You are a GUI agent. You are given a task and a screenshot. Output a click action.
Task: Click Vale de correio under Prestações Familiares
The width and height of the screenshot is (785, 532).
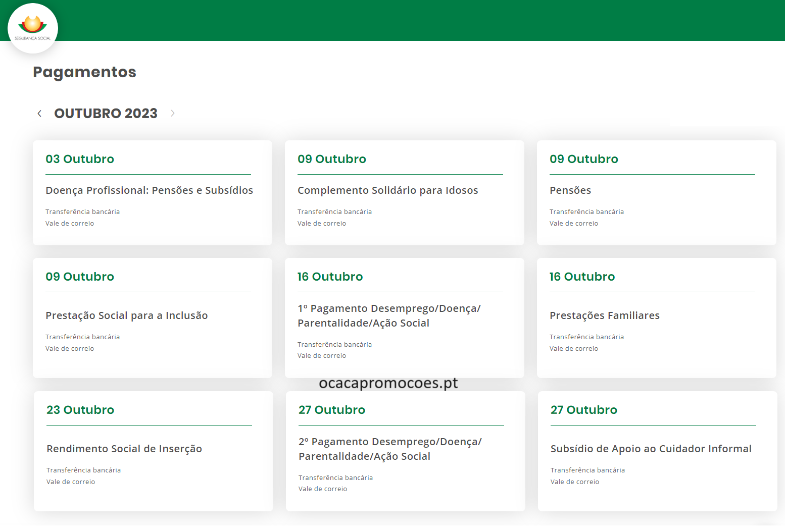[573, 349]
